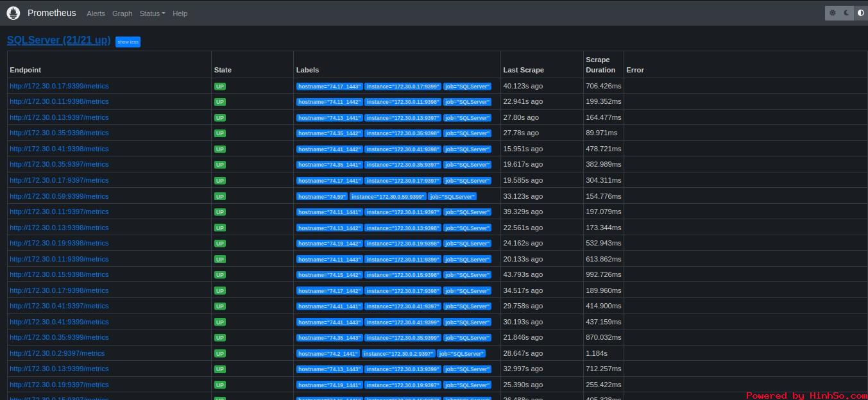Screen dimensions: 868x400
Task: Click scrape duration 706.426ms
Action: point(604,86)
